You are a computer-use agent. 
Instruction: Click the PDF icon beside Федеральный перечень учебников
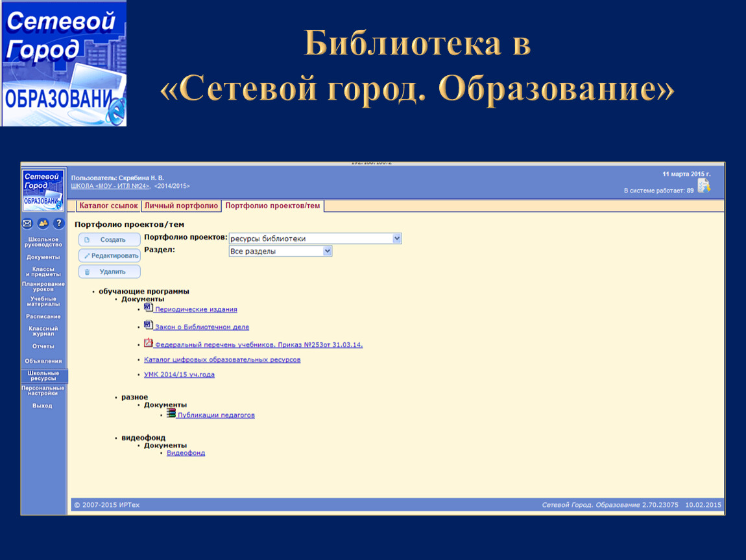[x=148, y=343]
